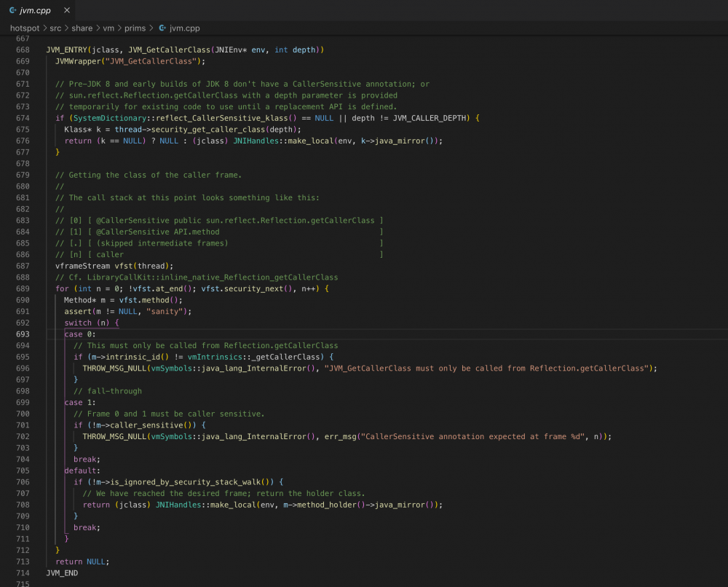Click the JVMWrapper call on line 669

pyautogui.click(x=78, y=61)
